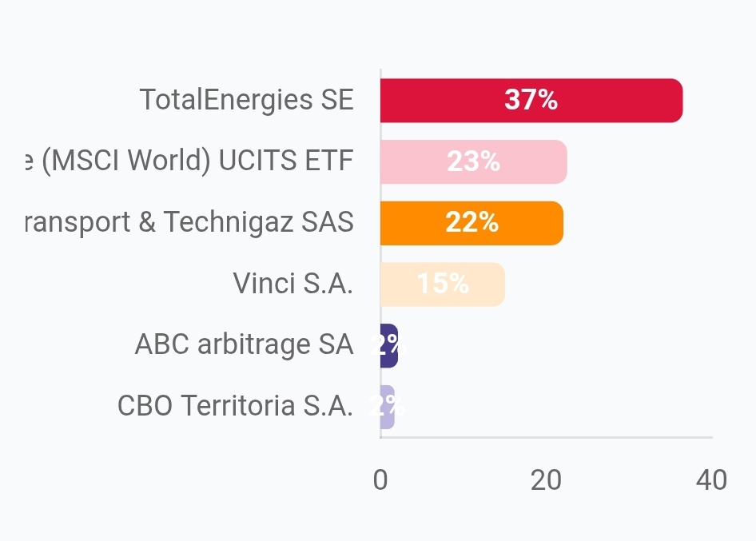Click the MSCI World UCITS ETF label
This screenshot has width=756, height=541.
[189, 161]
